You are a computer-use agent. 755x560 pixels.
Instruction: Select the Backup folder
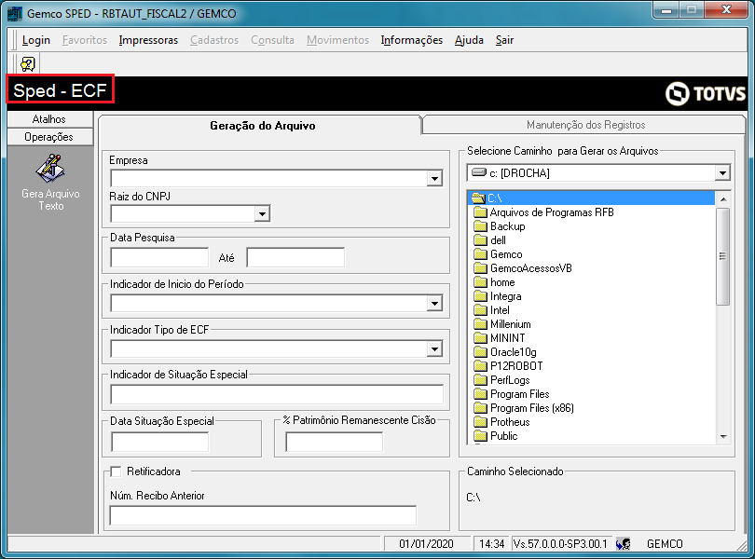[x=500, y=226]
